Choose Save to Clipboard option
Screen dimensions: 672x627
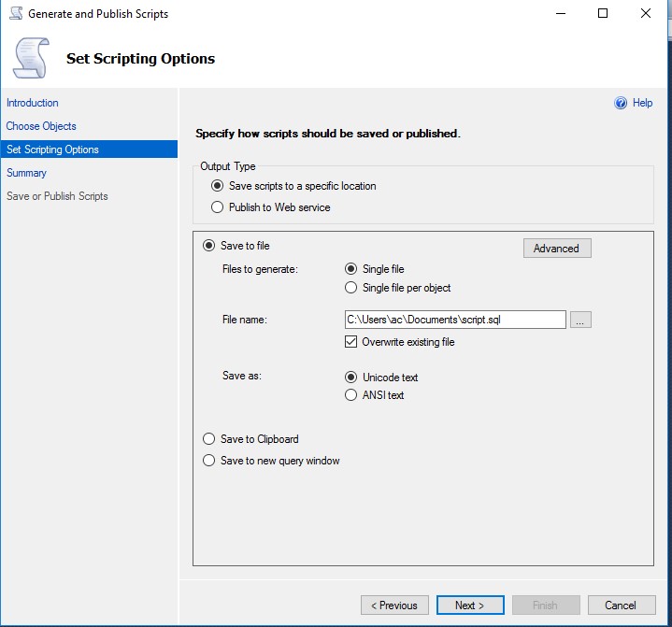(209, 439)
